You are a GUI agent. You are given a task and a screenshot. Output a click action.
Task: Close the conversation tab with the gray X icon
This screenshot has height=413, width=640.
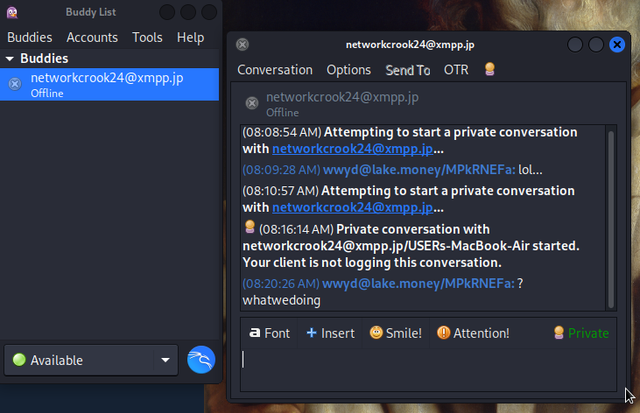coord(242,44)
